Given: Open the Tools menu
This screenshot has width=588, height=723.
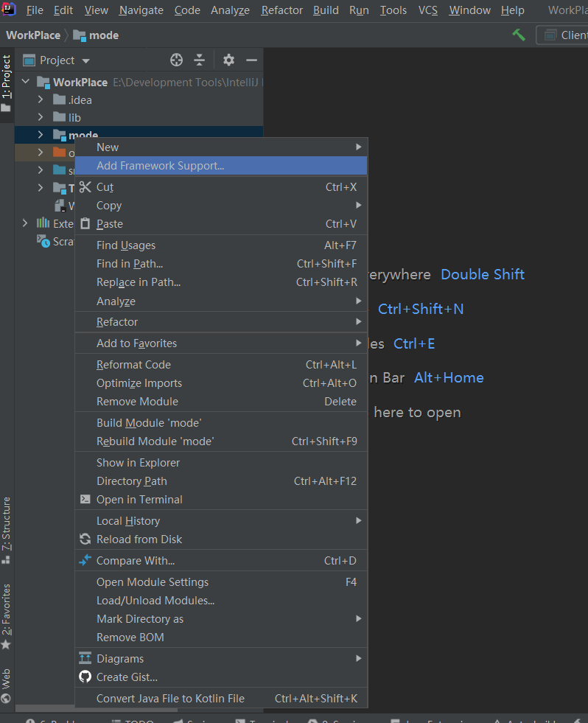Looking at the screenshot, I should [393, 10].
